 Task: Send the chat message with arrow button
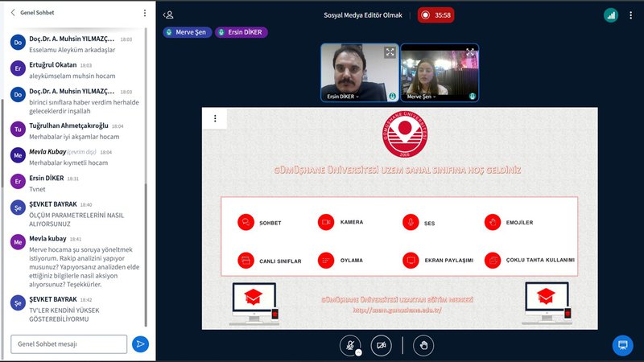(x=140, y=343)
